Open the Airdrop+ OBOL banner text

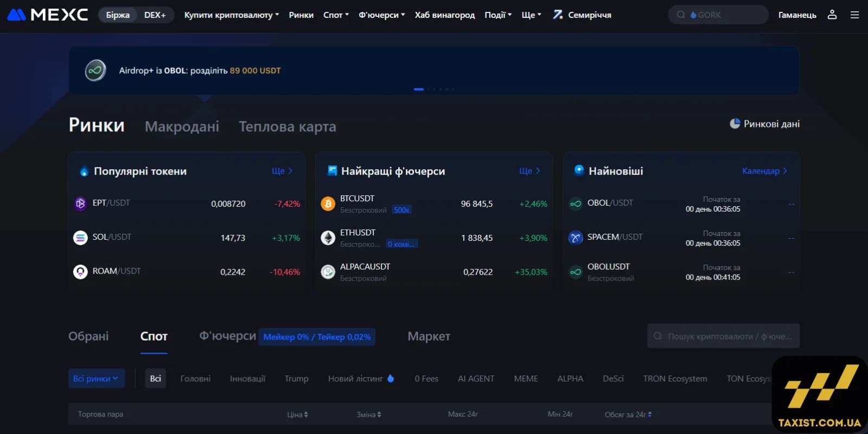click(x=200, y=71)
